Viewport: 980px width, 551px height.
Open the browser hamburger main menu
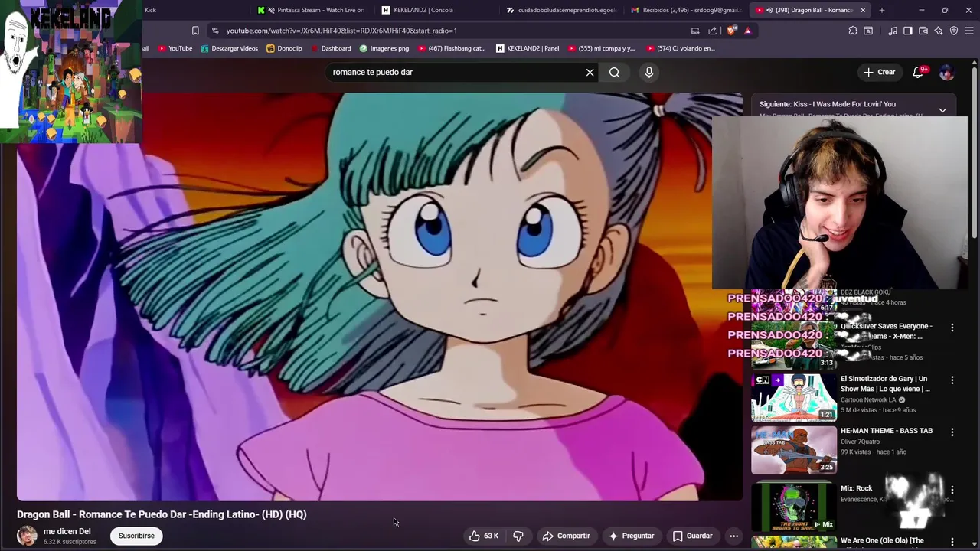pos(969,31)
